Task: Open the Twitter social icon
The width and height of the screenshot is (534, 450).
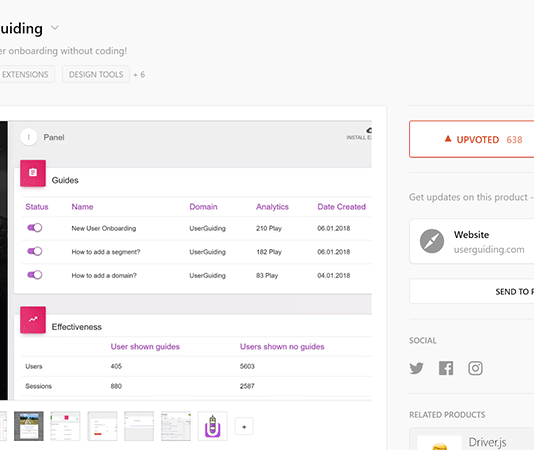Action: click(417, 368)
